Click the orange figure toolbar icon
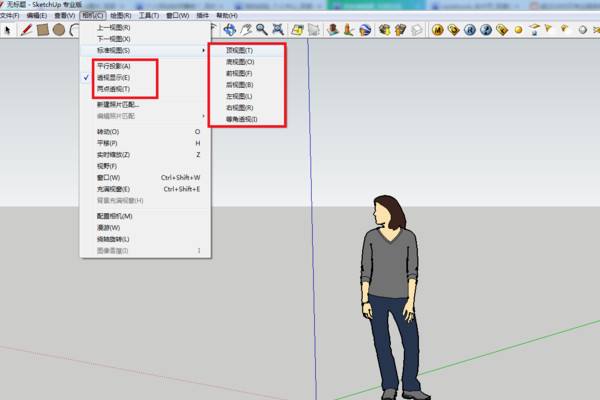The width and height of the screenshot is (600, 400). (x=349, y=30)
